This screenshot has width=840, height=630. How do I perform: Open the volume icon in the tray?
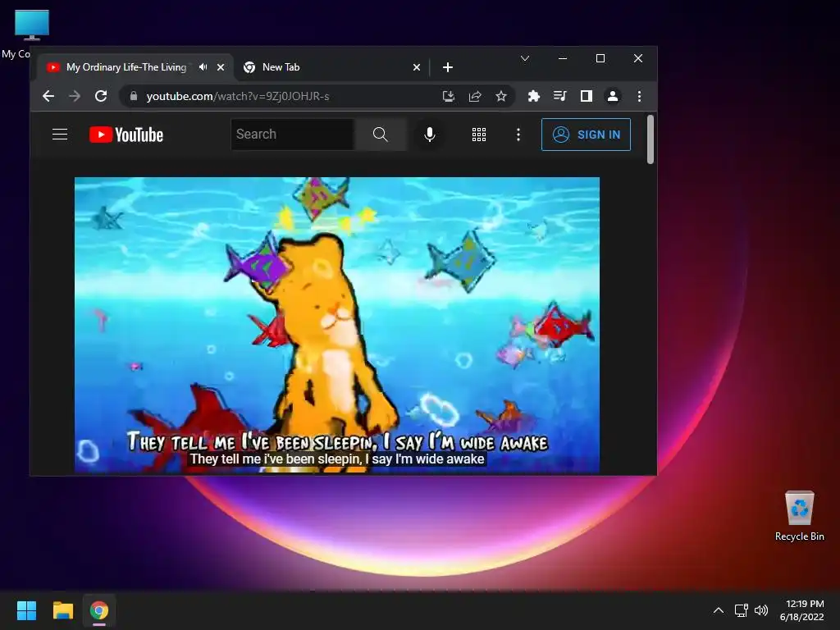(x=761, y=610)
